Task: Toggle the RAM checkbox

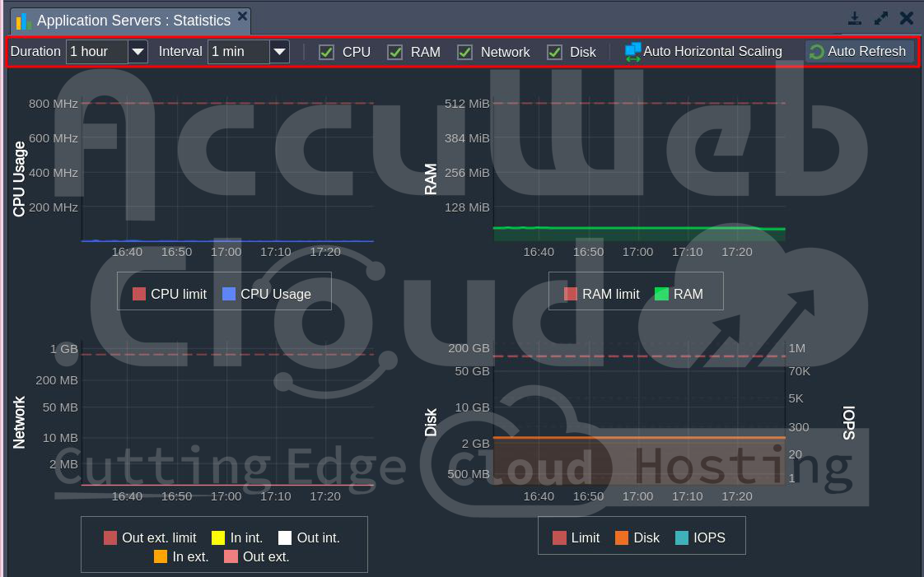Action: [x=395, y=52]
